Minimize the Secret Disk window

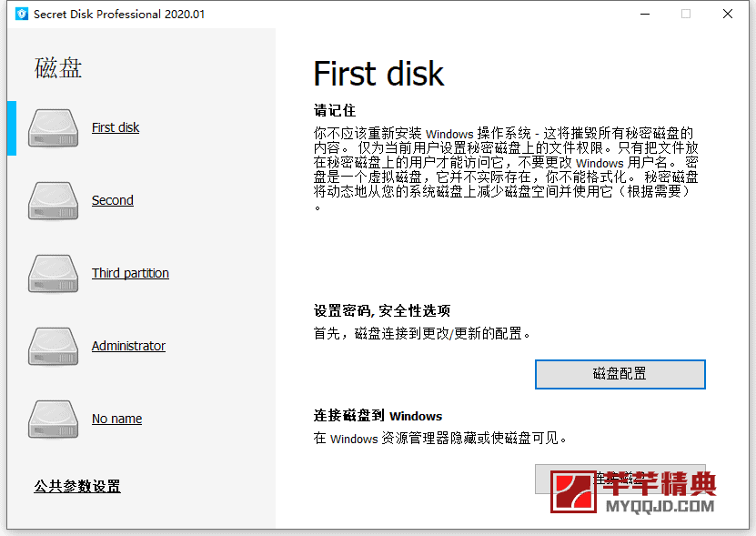click(644, 14)
